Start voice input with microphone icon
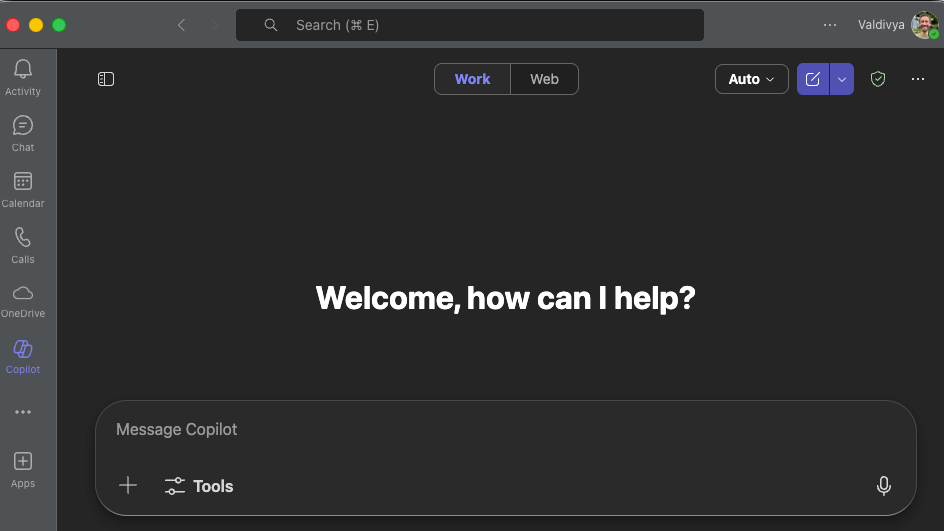 click(883, 485)
